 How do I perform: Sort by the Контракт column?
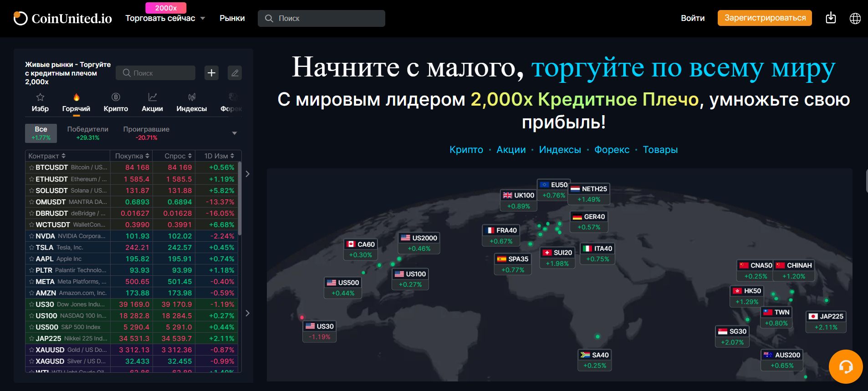(x=47, y=156)
